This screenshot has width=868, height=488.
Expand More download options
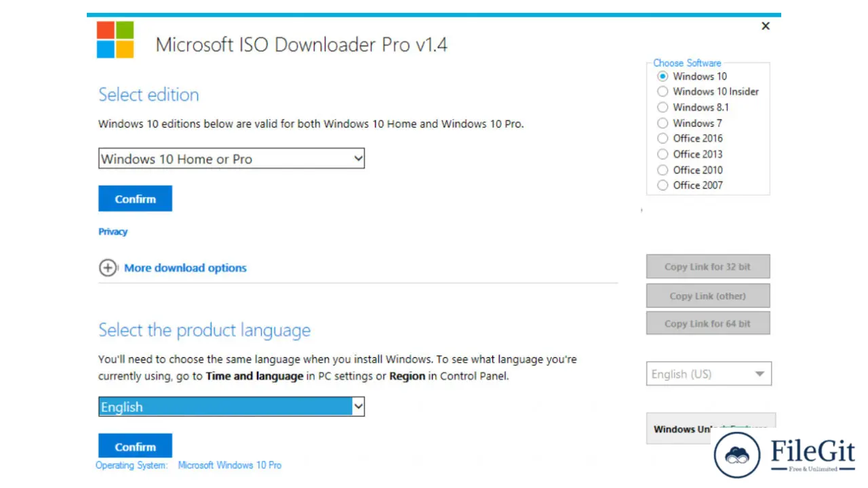click(185, 268)
